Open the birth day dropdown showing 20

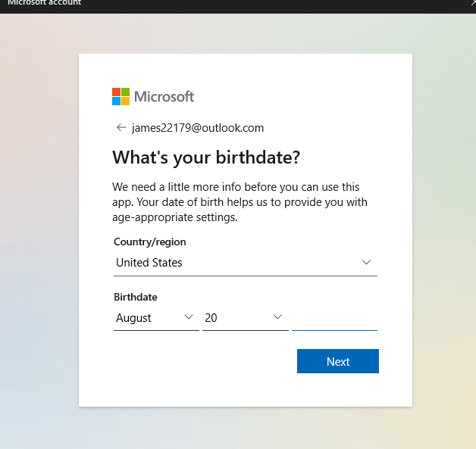point(236,318)
